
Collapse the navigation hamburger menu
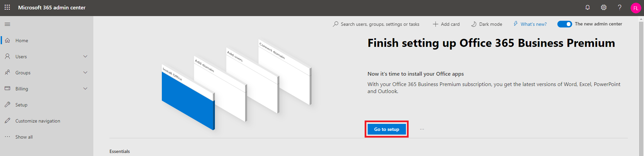(7, 24)
